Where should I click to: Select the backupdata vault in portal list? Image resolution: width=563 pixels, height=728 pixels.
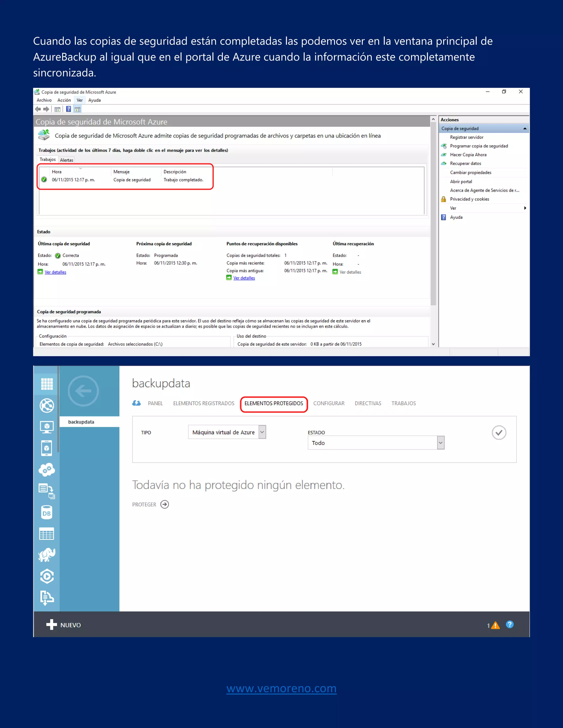click(x=89, y=422)
